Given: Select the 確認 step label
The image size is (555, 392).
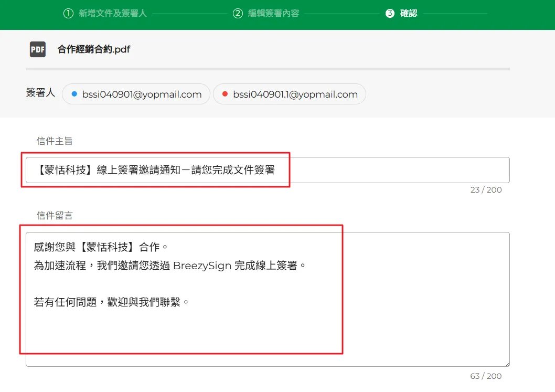Looking at the screenshot, I should (x=409, y=14).
